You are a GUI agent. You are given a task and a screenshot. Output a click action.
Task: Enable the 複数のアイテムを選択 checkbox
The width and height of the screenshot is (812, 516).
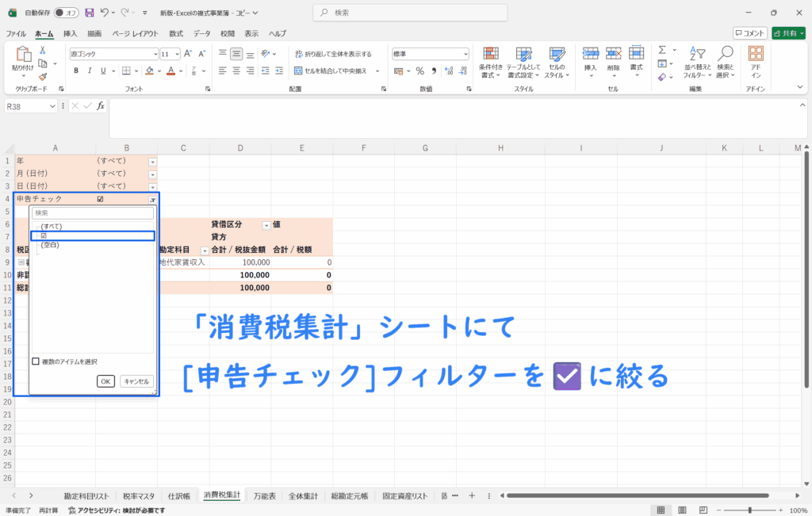36,361
